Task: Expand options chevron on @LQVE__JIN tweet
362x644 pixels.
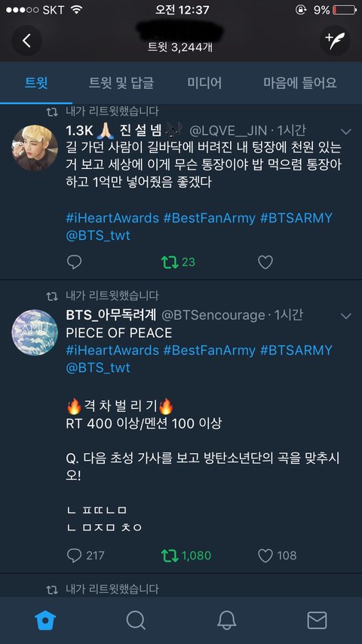Action: [x=346, y=131]
